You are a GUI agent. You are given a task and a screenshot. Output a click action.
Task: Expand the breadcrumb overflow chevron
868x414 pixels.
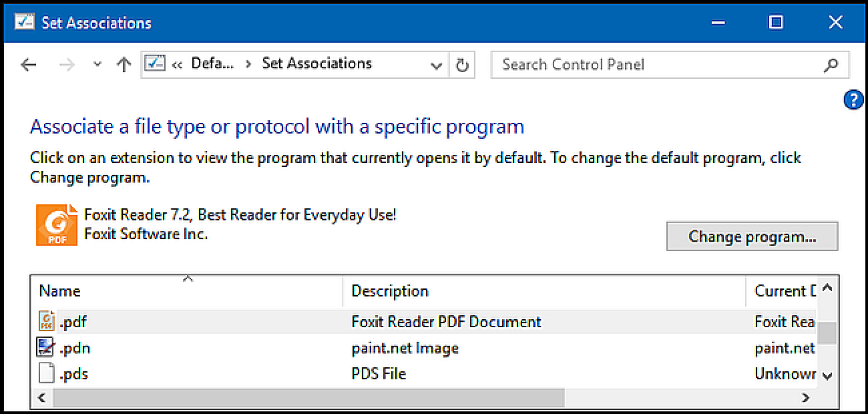(x=178, y=65)
